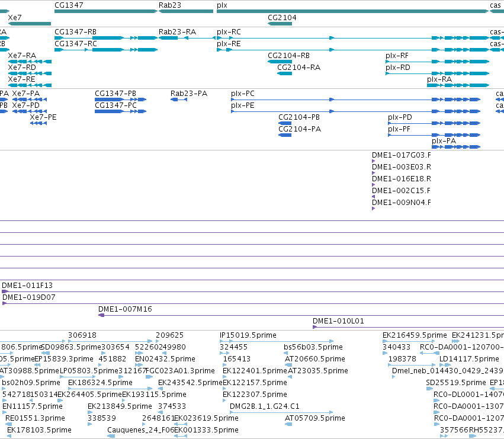Image resolution: width=504 pixels, height=439 pixels.
Task: Select transcript CG1347-RB
Action: point(106,38)
